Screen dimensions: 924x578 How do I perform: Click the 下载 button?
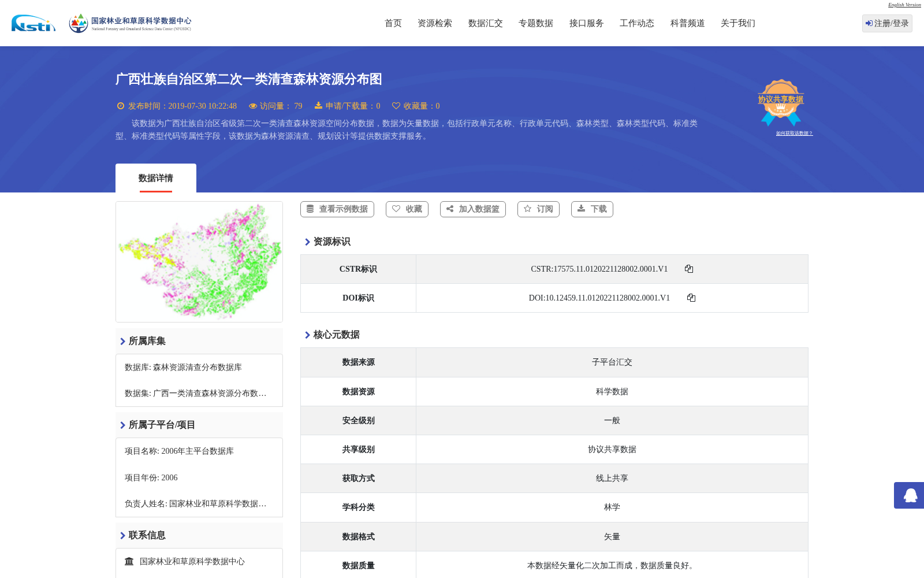(592, 209)
